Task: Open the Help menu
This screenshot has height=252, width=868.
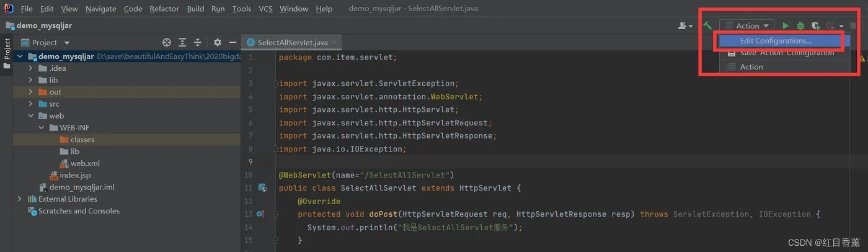Action: coord(324,9)
